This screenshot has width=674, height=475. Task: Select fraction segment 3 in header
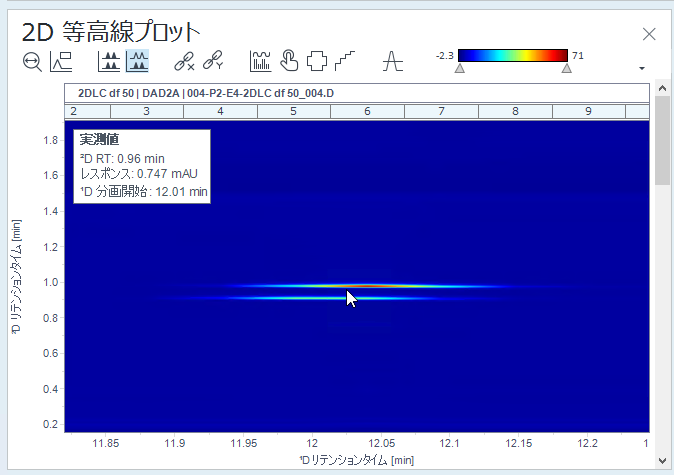coord(147,111)
